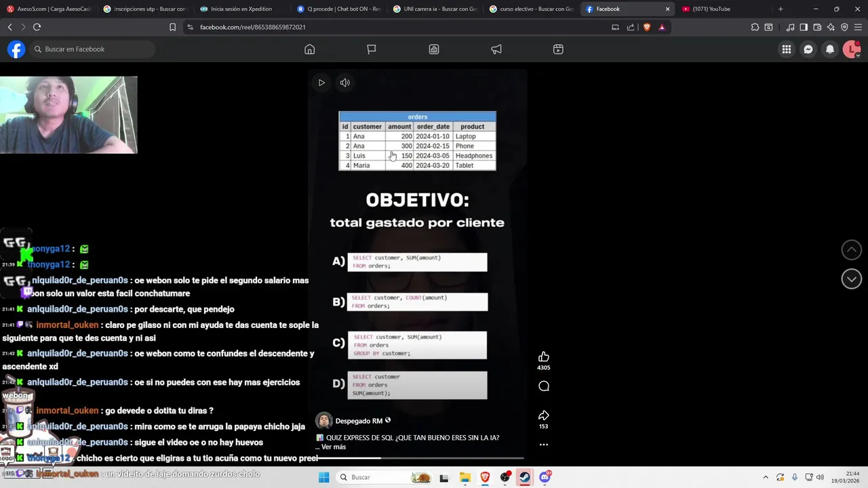Open the Facebook menu grid icon
This screenshot has height=488, width=868.
click(787, 49)
